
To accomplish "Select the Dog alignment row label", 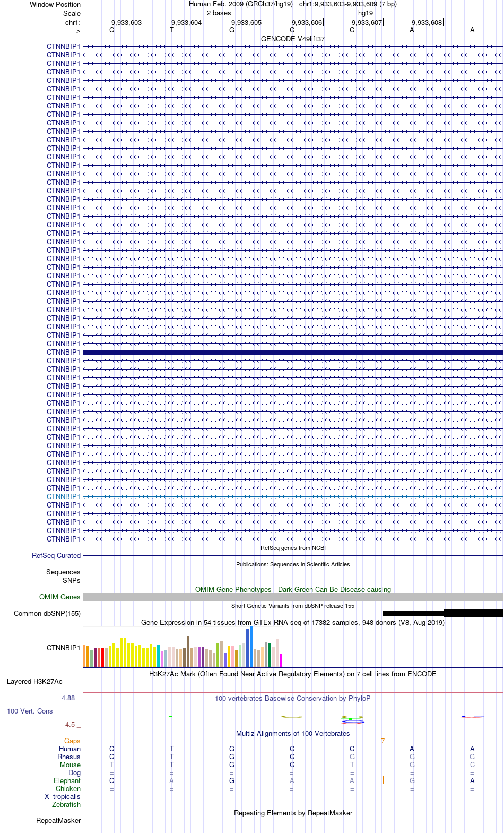I will [74, 772].
